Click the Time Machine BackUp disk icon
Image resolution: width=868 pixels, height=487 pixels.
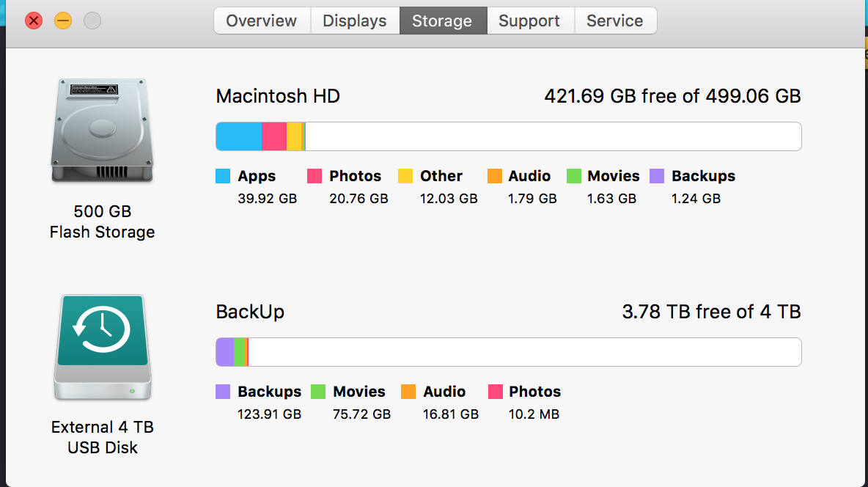103,348
